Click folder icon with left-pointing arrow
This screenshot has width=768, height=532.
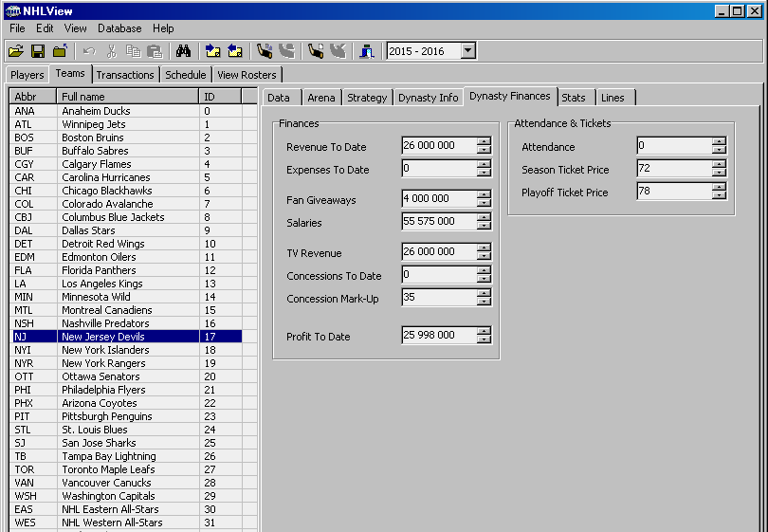tap(235, 51)
